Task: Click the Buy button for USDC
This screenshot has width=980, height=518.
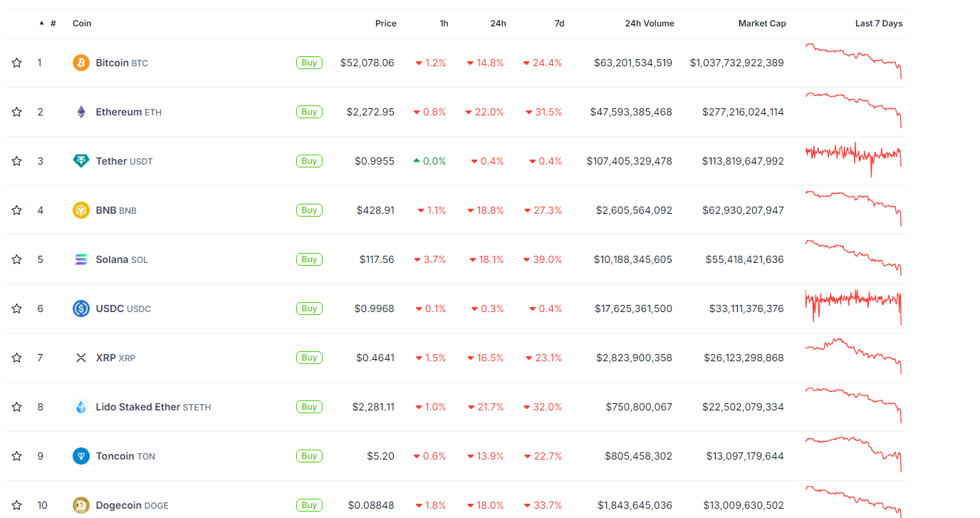Action: 309,309
